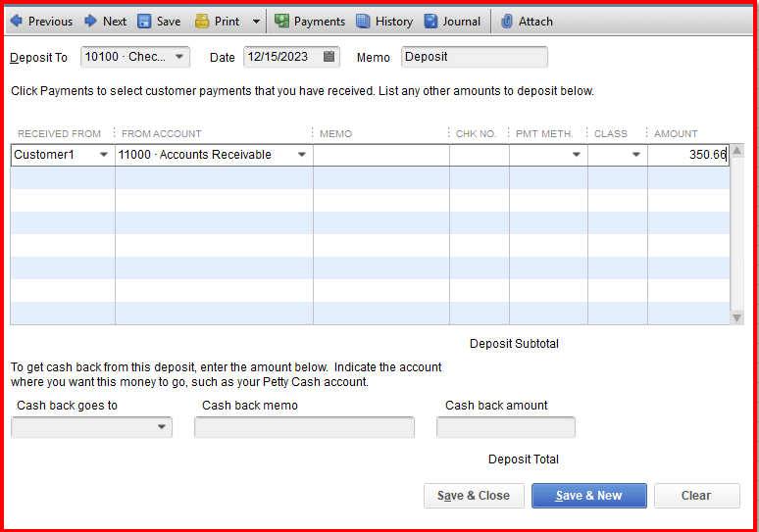Screen dimensions: 759x532
Task: Click the Cash back memo field
Action: (x=304, y=427)
